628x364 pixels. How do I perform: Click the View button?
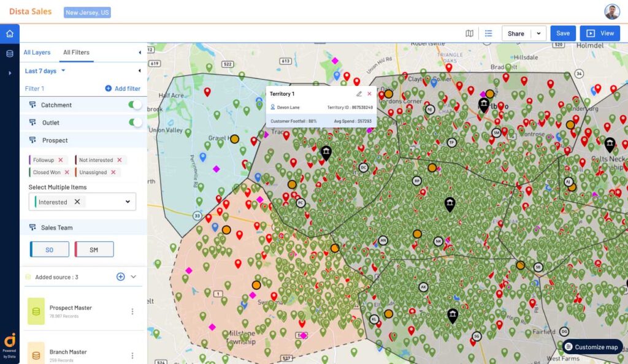point(600,34)
